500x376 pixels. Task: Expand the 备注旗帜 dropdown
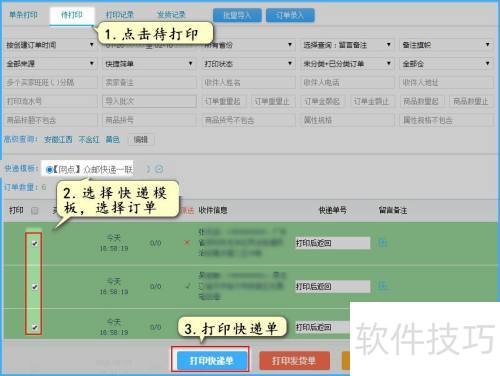446,45
